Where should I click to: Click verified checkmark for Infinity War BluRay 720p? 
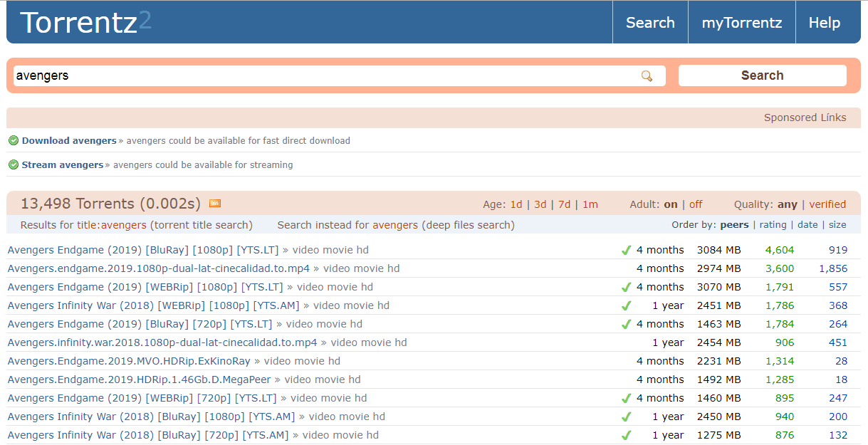[627, 435]
